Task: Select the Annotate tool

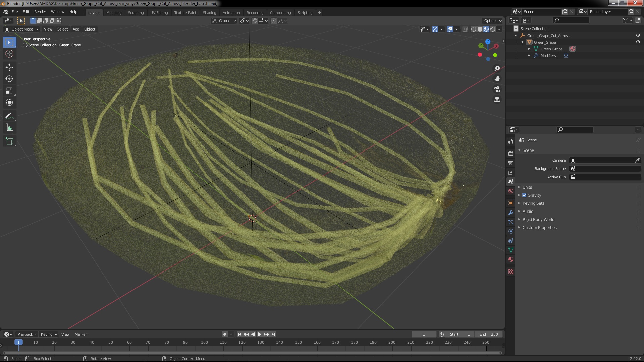Action: click(x=9, y=116)
